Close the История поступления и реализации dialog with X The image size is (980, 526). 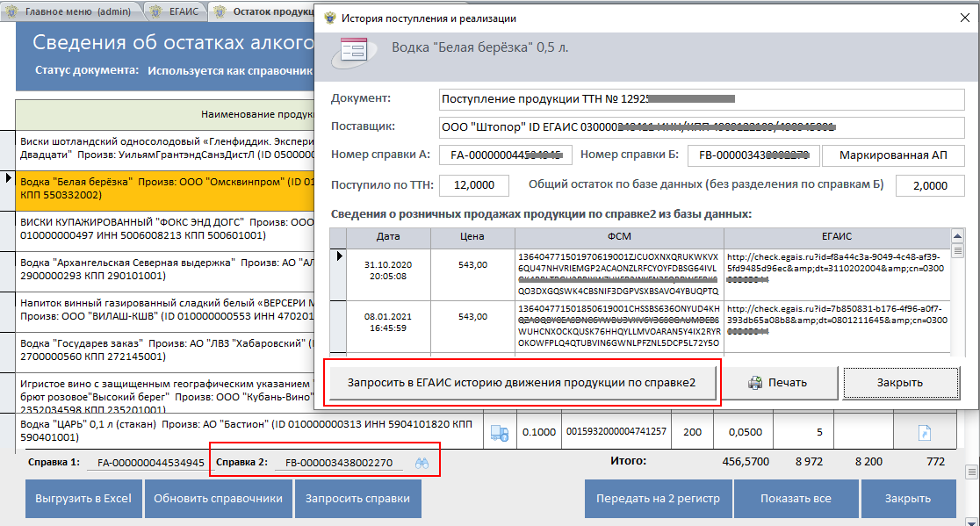click(x=957, y=18)
